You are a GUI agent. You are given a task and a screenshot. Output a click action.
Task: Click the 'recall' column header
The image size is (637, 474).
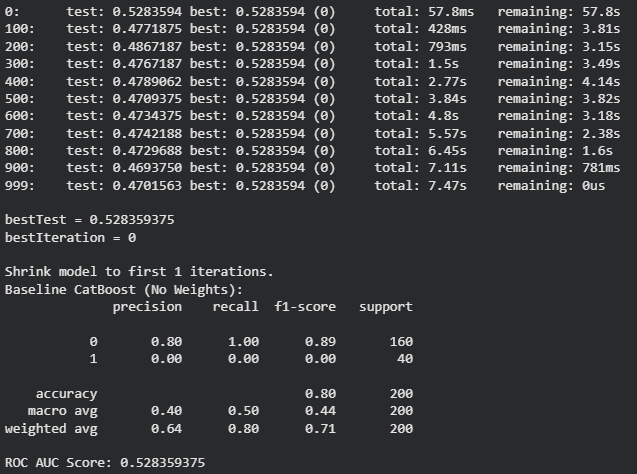coord(236,307)
